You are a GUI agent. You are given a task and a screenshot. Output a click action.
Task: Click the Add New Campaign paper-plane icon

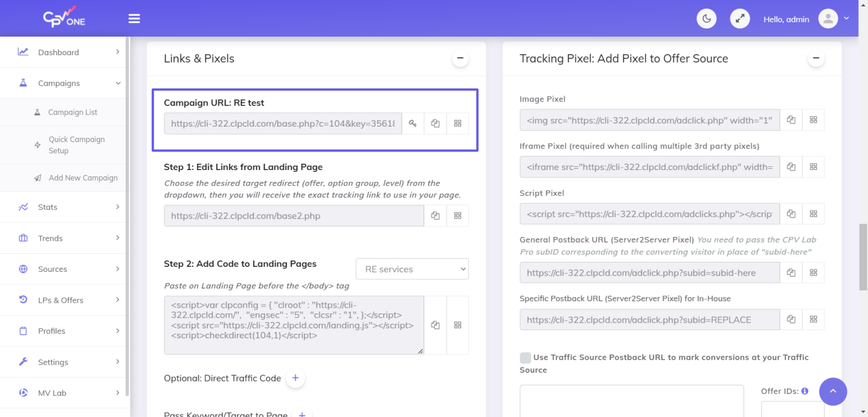[37, 178]
